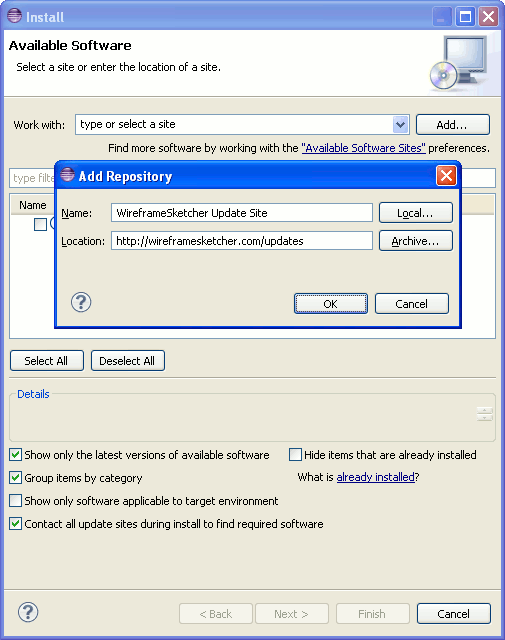Click the Select All button
Viewport: 505px width, 640px height.
47,361
